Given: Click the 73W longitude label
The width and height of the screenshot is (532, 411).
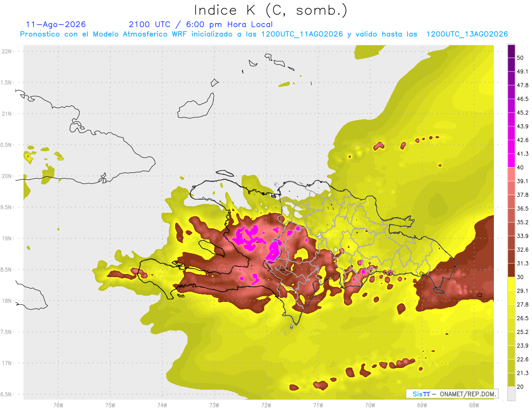Looking at the screenshot, I should [214, 405].
